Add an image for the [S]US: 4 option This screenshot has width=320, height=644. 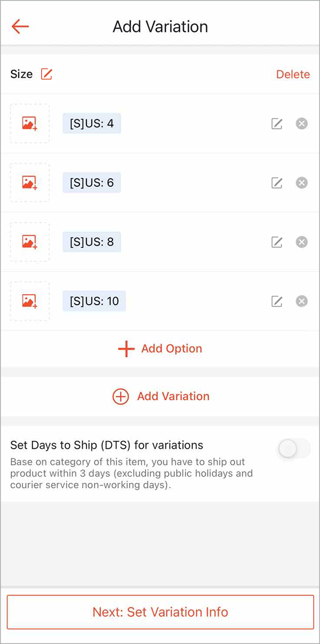(30, 124)
